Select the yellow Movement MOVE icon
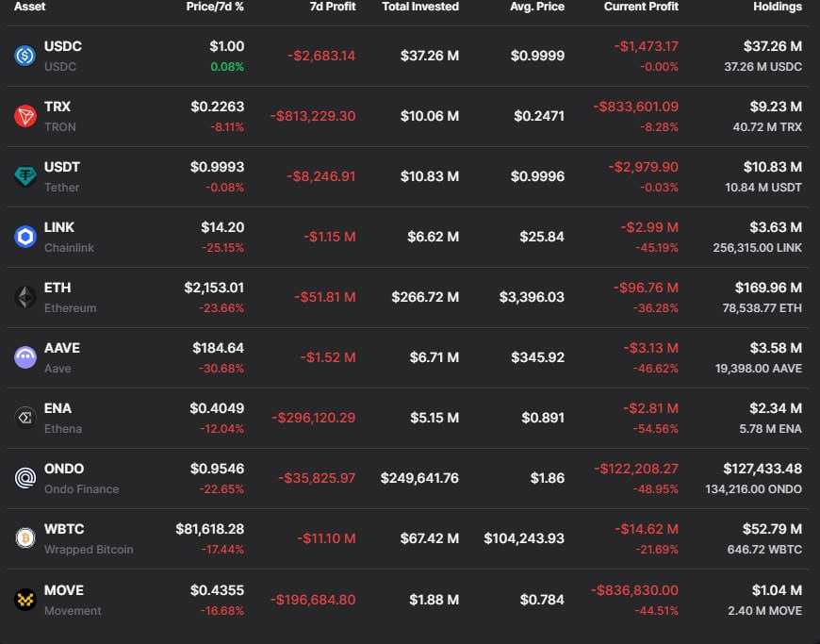This screenshot has width=820, height=644. click(x=25, y=600)
